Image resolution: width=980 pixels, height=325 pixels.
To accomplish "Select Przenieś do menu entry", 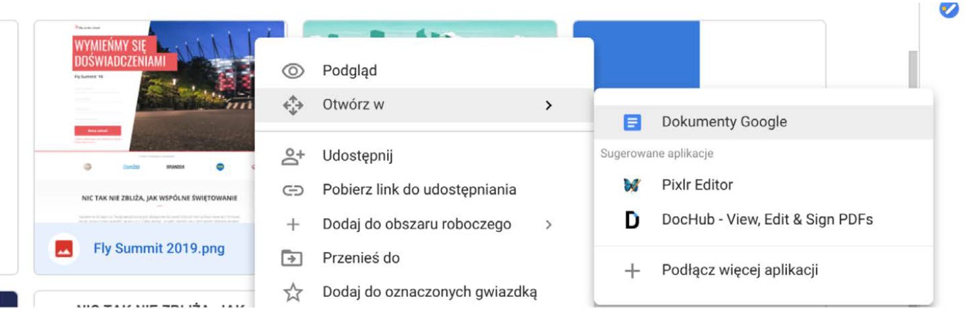I will (361, 258).
